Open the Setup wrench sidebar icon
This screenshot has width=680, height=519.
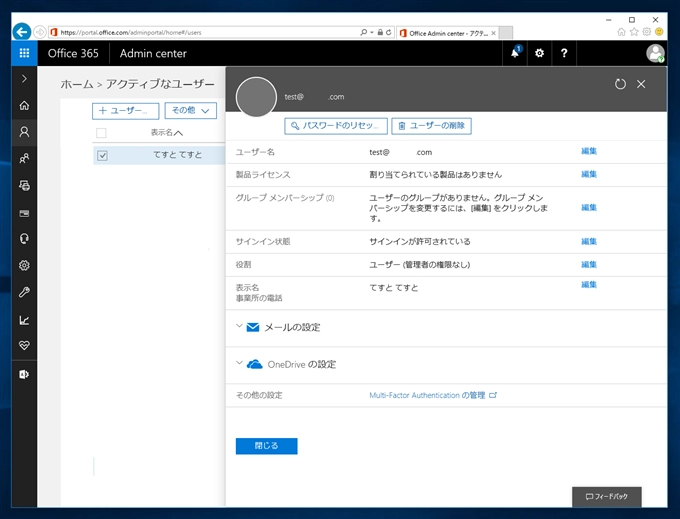click(x=24, y=292)
